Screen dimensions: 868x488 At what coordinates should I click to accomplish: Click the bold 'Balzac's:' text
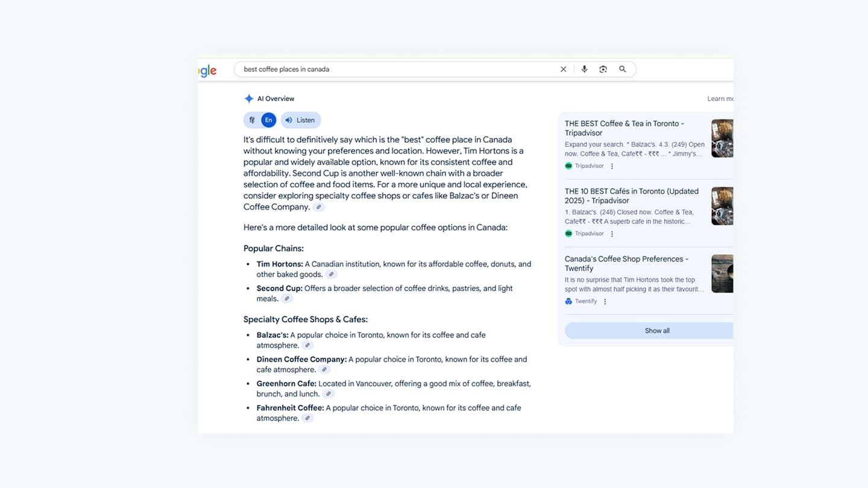click(272, 335)
